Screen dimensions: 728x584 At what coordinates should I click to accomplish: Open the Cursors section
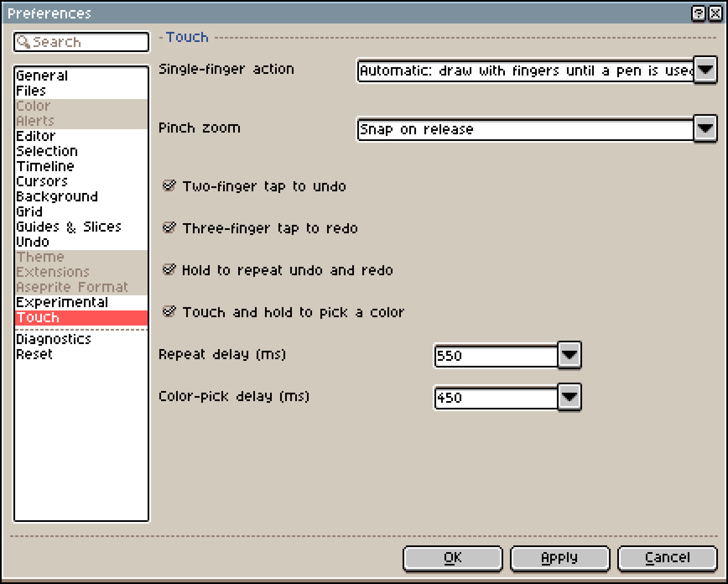[81, 181]
